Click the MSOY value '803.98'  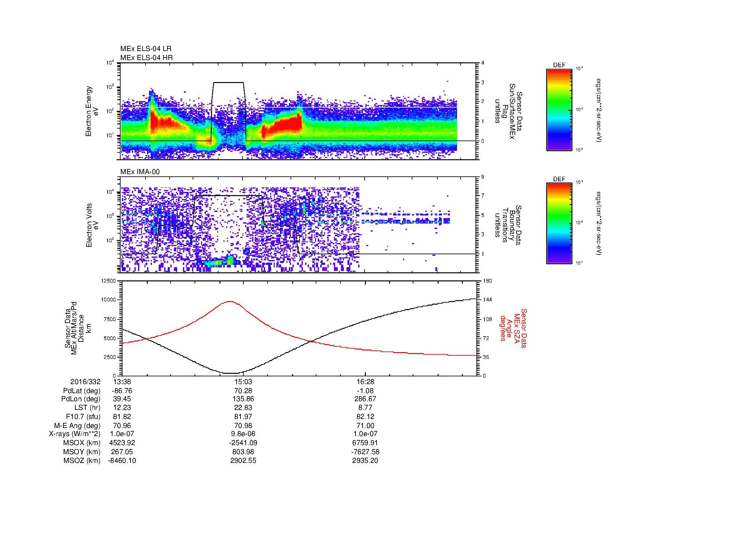click(x=243, y=452)
